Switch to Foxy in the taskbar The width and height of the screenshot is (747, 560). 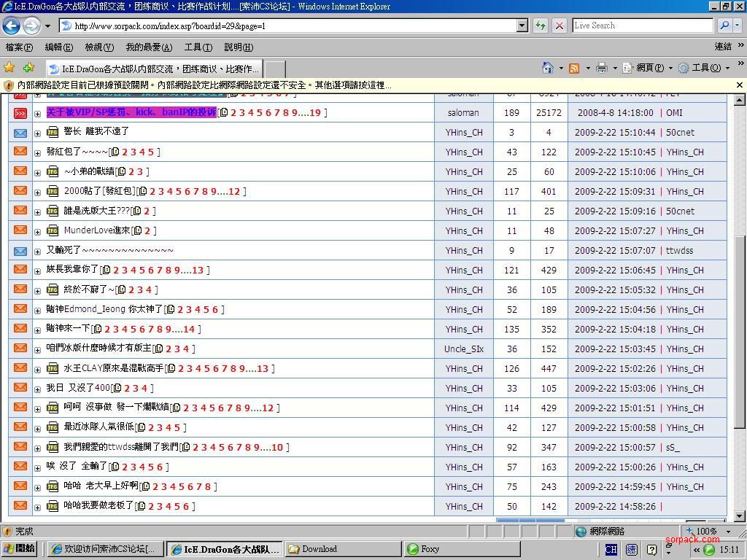(x=461, y=549)
